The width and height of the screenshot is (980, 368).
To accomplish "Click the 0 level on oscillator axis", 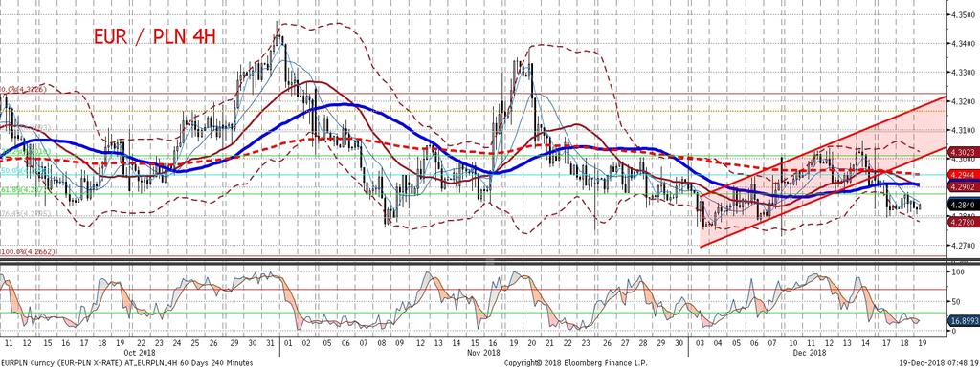I will coord(954,331).
